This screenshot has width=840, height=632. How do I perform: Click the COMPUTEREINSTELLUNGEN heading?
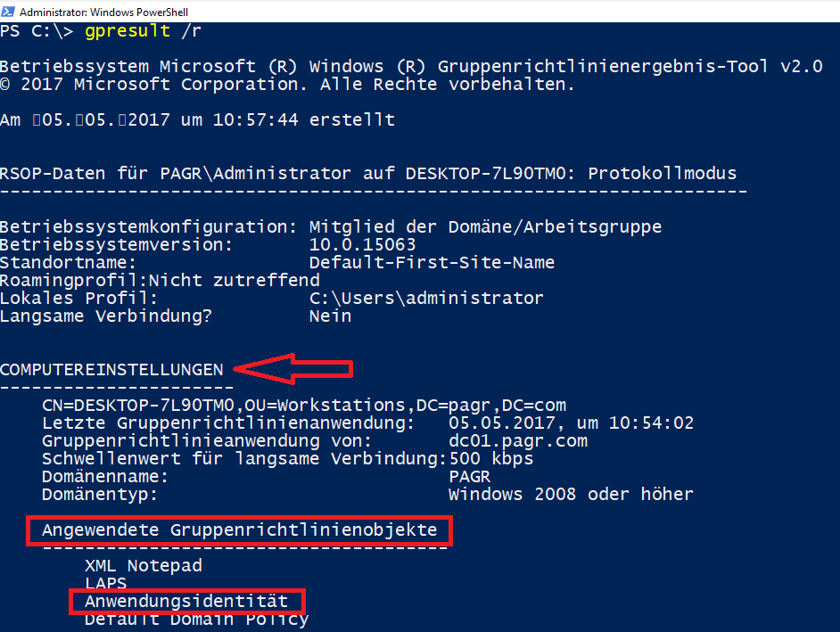point(111,369)
